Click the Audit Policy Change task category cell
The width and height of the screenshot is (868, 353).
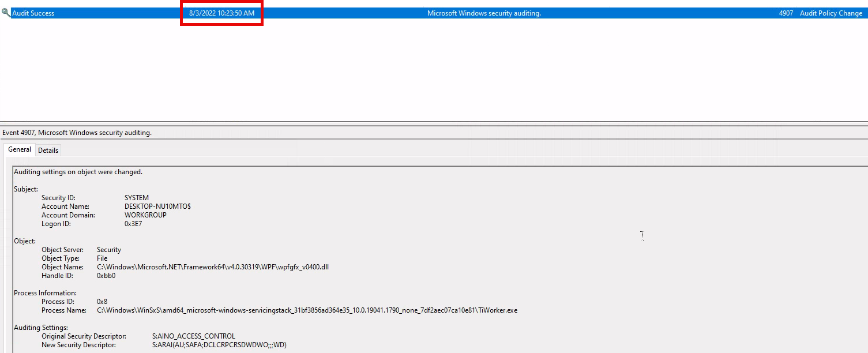(x=831, y=13)
